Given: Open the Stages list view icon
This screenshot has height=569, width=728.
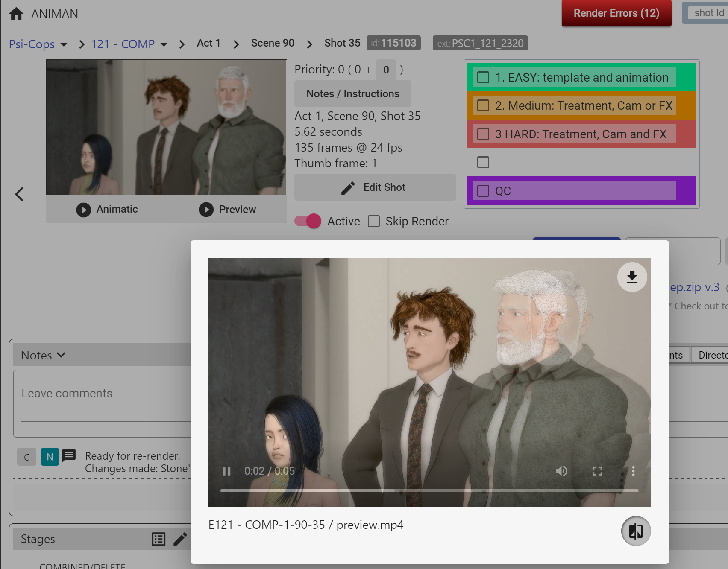Looking at the screenshot, I should (x=159, y=539).
